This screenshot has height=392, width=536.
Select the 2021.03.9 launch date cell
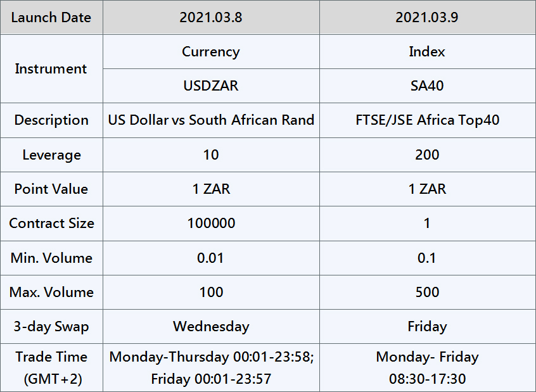coord(427,17)
